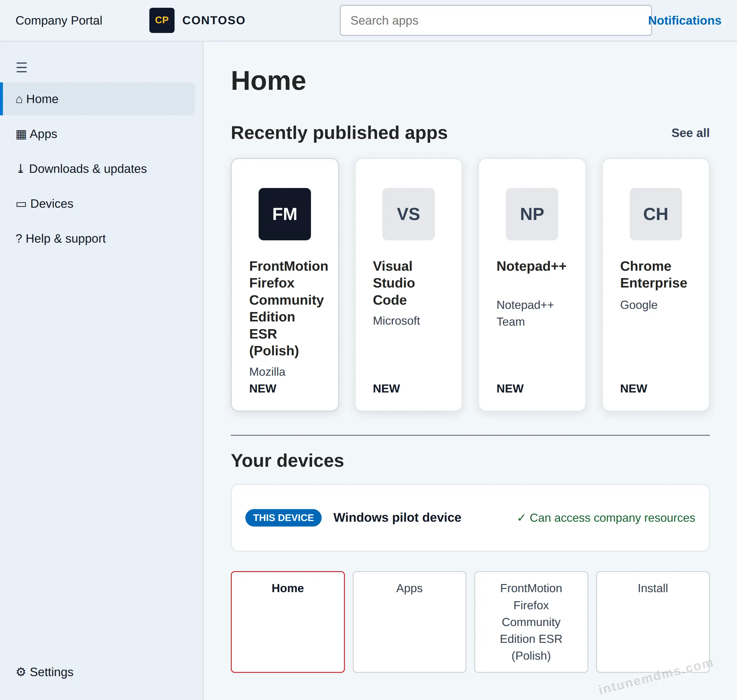737x700 pixels.
Task: Click the Notepad++ Team publisher label
Action: 525,313
